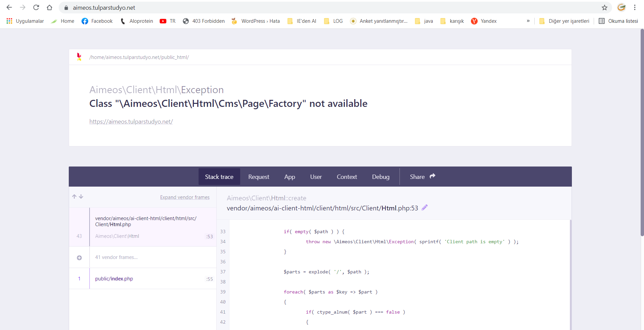The image size is (644, 330).
Task: Go to the next frame with the down arrow
Action: [81, 197]
